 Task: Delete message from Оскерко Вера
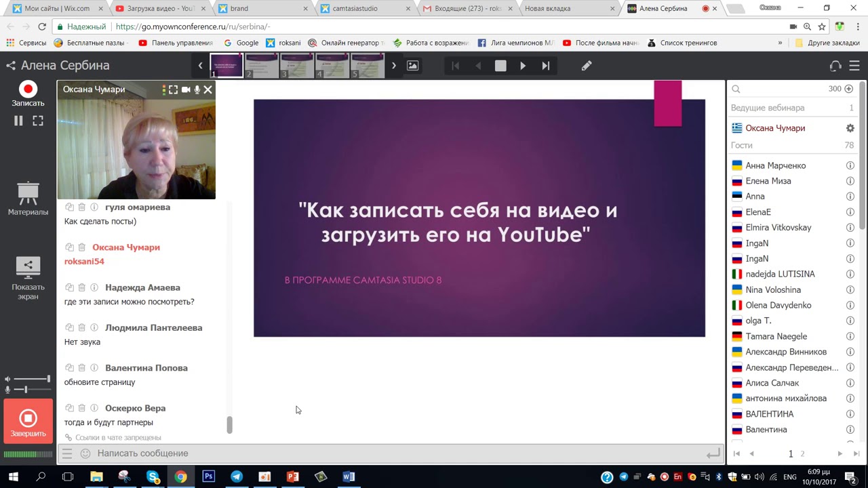[x=81, y=408]
